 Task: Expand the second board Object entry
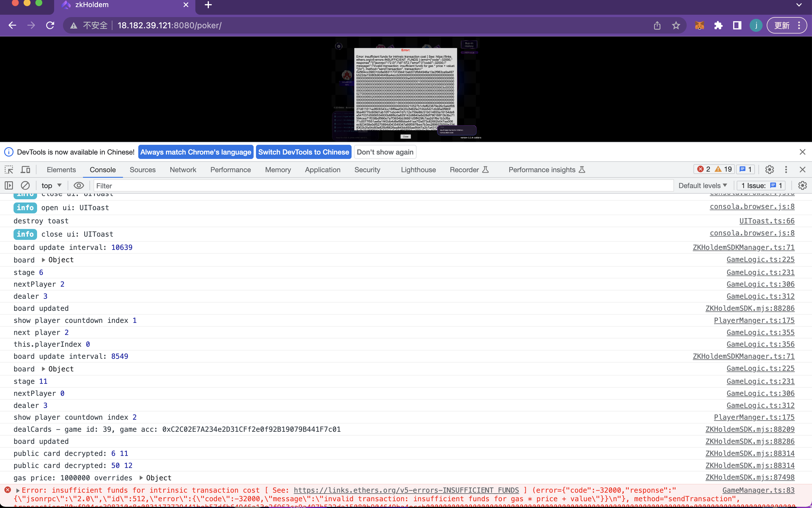point(43,369)
